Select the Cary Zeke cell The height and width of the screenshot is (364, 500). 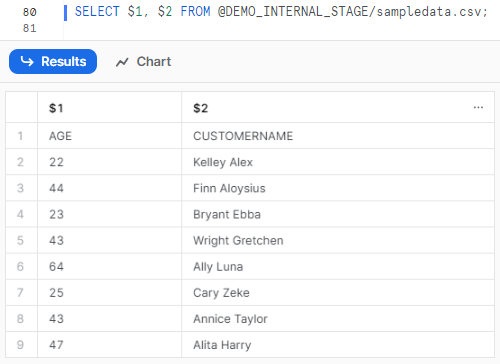click(x=338, y=293)
